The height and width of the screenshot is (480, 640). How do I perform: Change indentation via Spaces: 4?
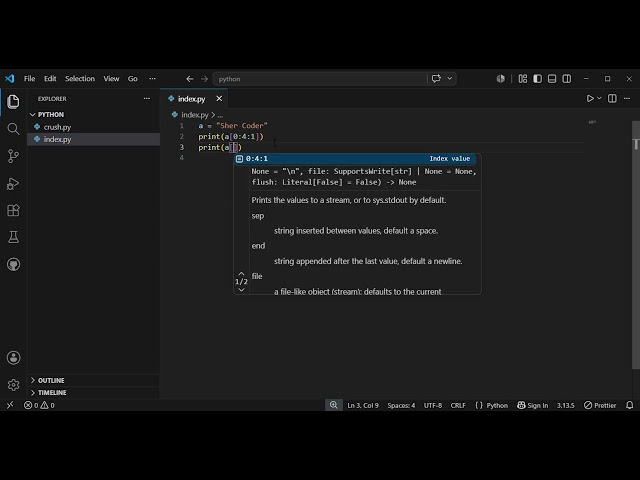point(401,405)
